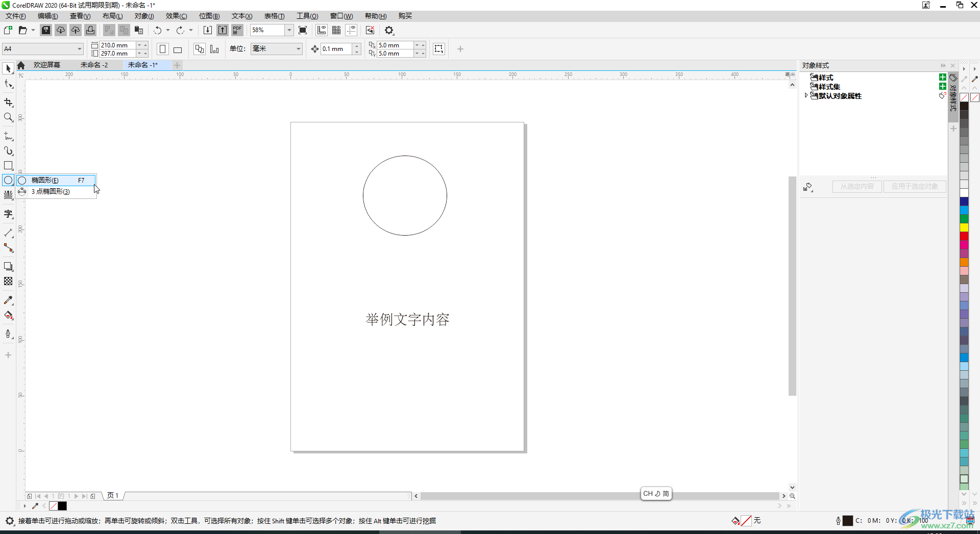Open the 文件 menu
This screenshot has height=534, width=980.
(x=15, y=16)
